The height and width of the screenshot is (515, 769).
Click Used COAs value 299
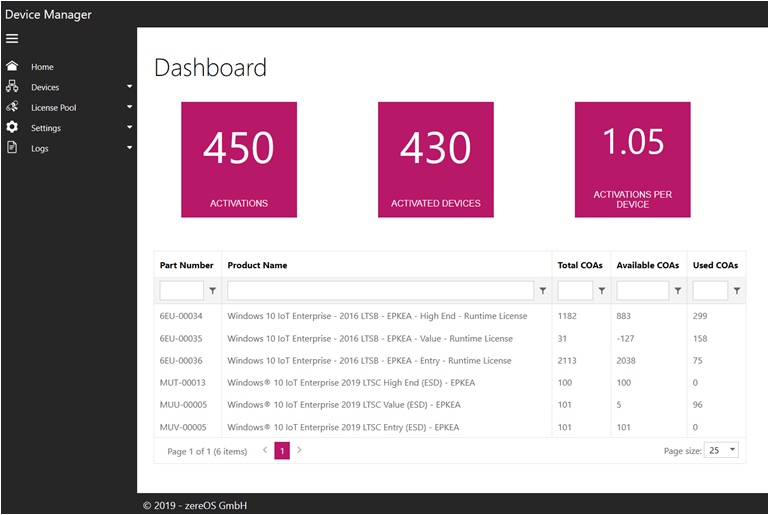700,316
